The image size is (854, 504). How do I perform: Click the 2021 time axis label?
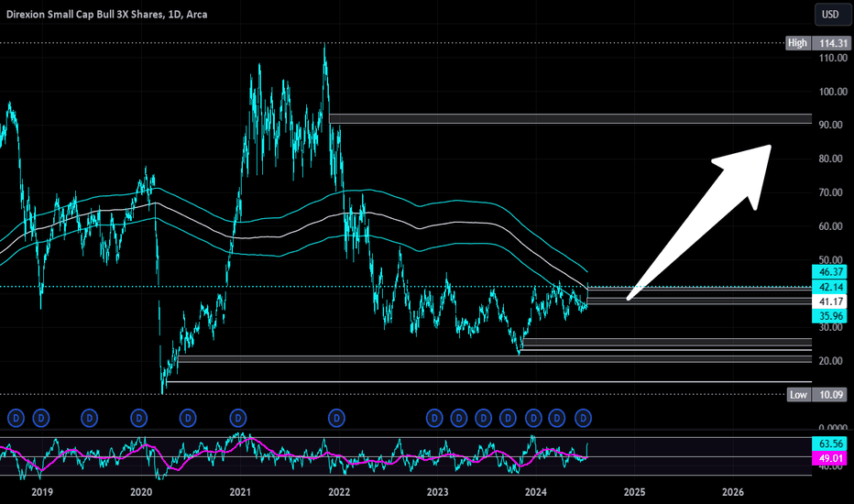[x=240, y=492]
